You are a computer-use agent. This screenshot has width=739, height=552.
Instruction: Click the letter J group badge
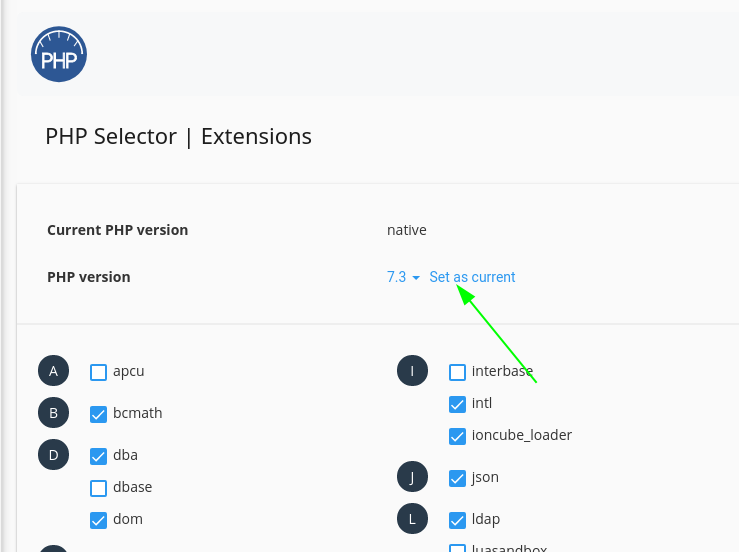[x=412, y=477]
